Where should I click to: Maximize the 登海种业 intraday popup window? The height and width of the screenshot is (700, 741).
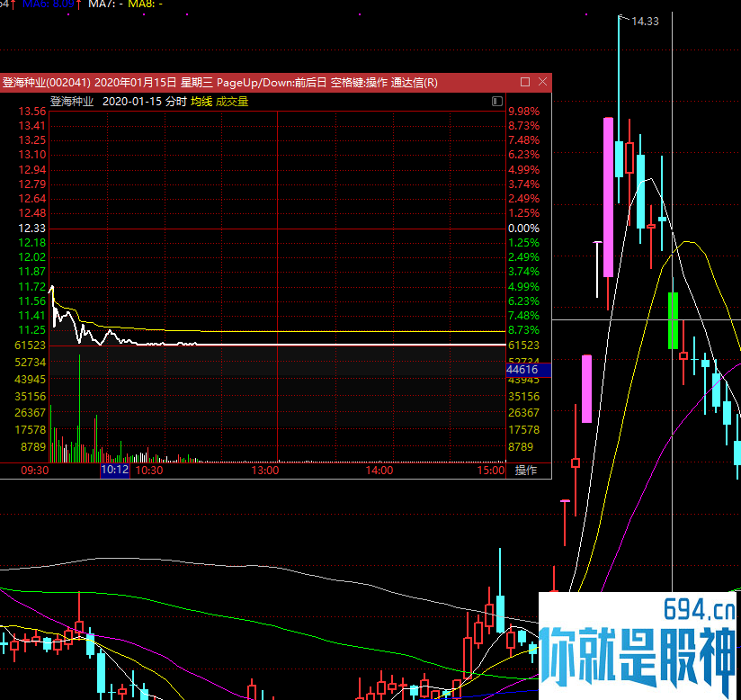pyautogui.click(x=524, y=82)
